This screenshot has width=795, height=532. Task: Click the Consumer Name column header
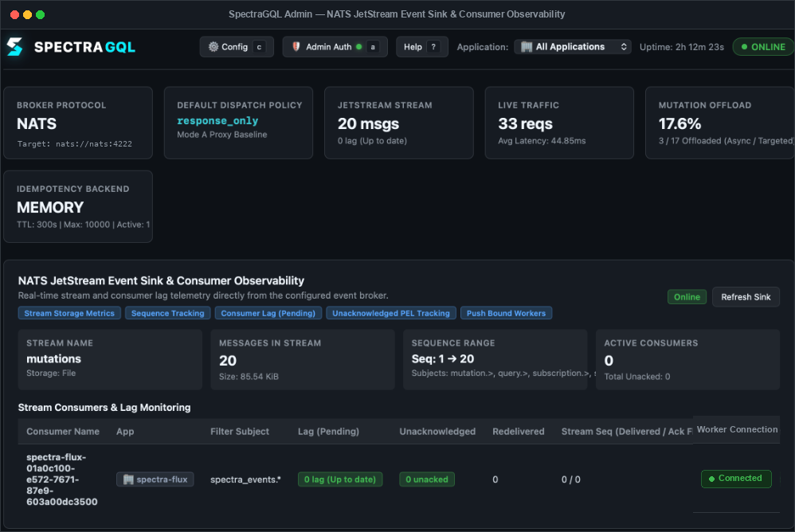[x=63, y=431]
